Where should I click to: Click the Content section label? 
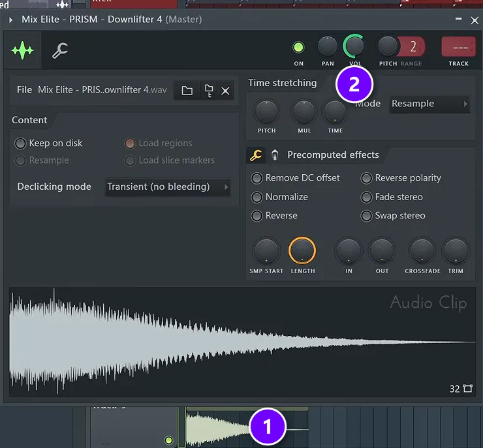pos(29,120)
